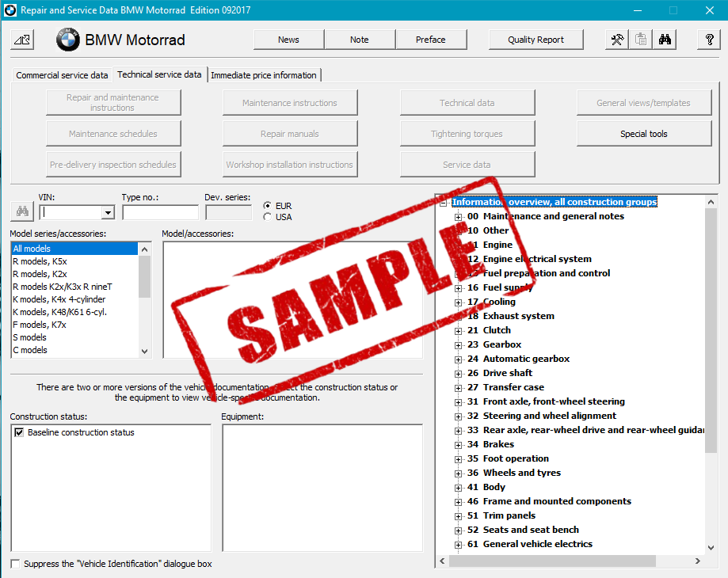Image resolution: width=728 pixels, height=578 pixels.
Task: Select '36 Wheels and tyres' tree item
Action: pyautogui.click(x=514, y=473)
